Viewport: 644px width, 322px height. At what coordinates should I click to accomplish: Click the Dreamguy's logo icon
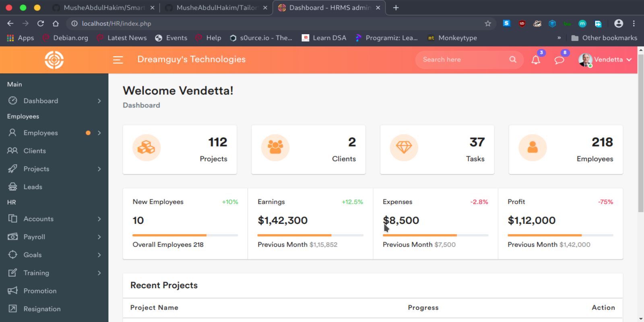coord(54,60)
